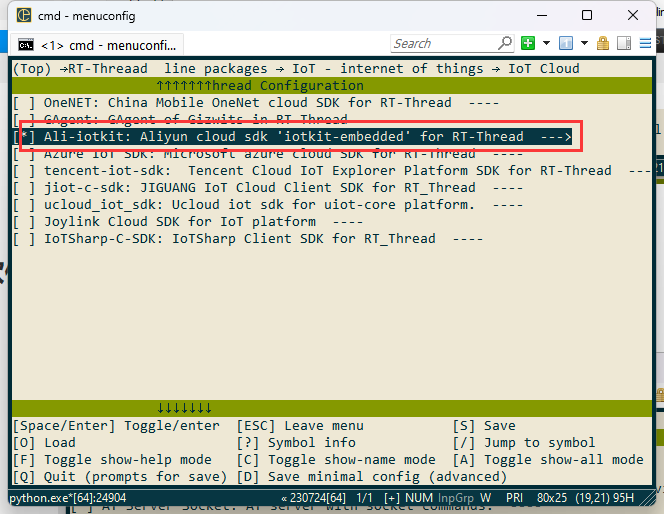Click the resize grip at window corner
Screen dimensions: 664x514
coord(648,499)
